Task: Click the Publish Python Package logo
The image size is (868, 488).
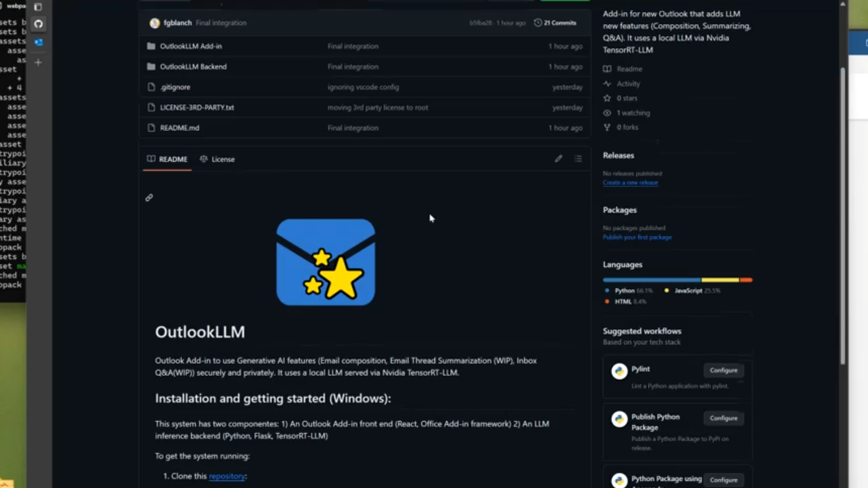Action: pos(619,419)
